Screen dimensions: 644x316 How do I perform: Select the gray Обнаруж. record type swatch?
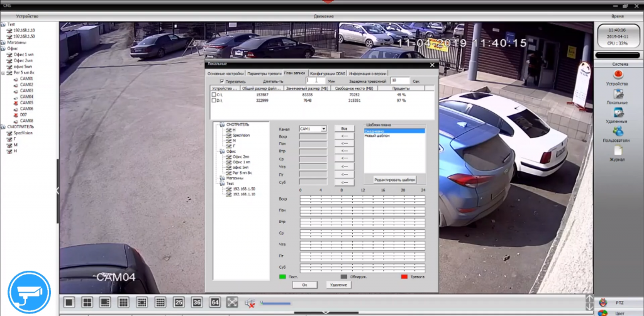point(344,277)
